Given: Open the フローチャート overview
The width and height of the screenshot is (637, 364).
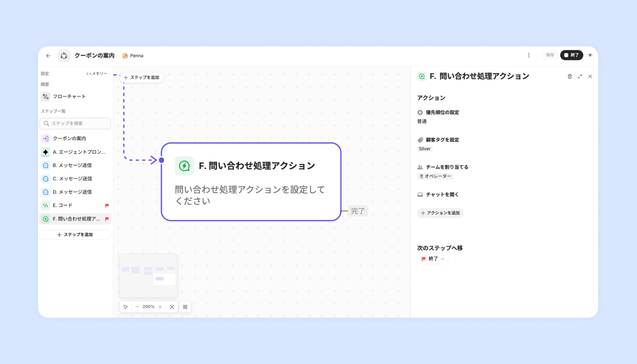Looking at the screenshot, I should (x=75, y=96).
